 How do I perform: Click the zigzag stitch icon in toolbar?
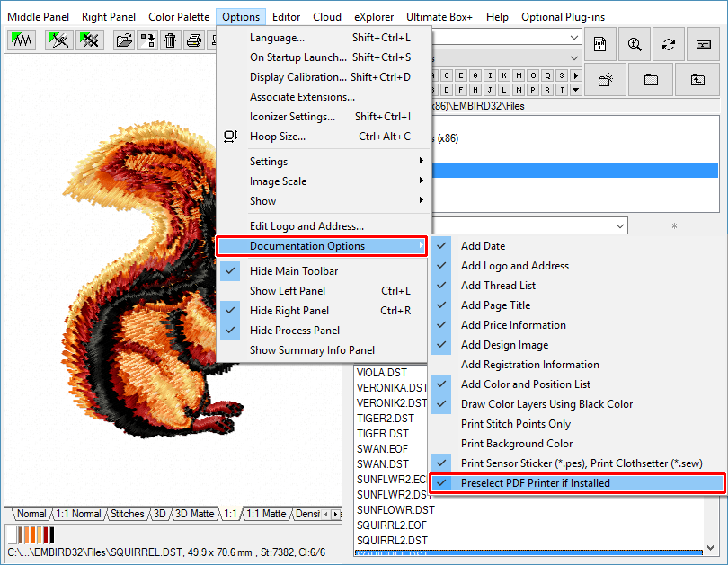[21, 40]
